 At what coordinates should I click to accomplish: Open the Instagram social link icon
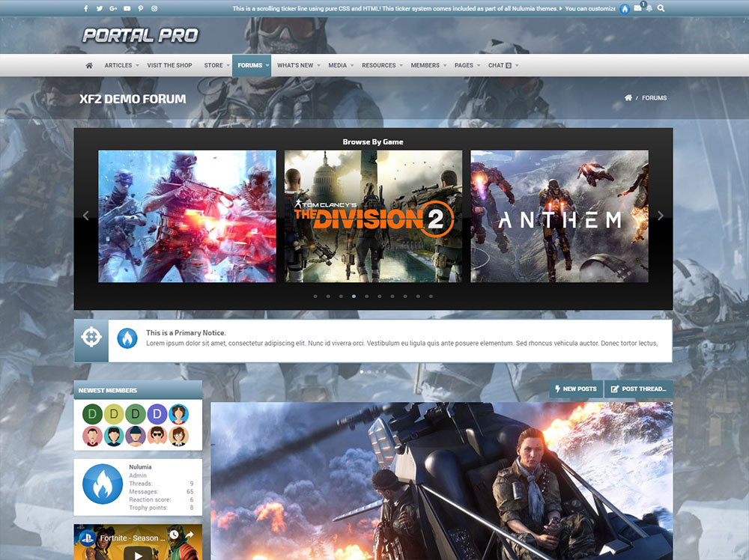coord(154,8)
